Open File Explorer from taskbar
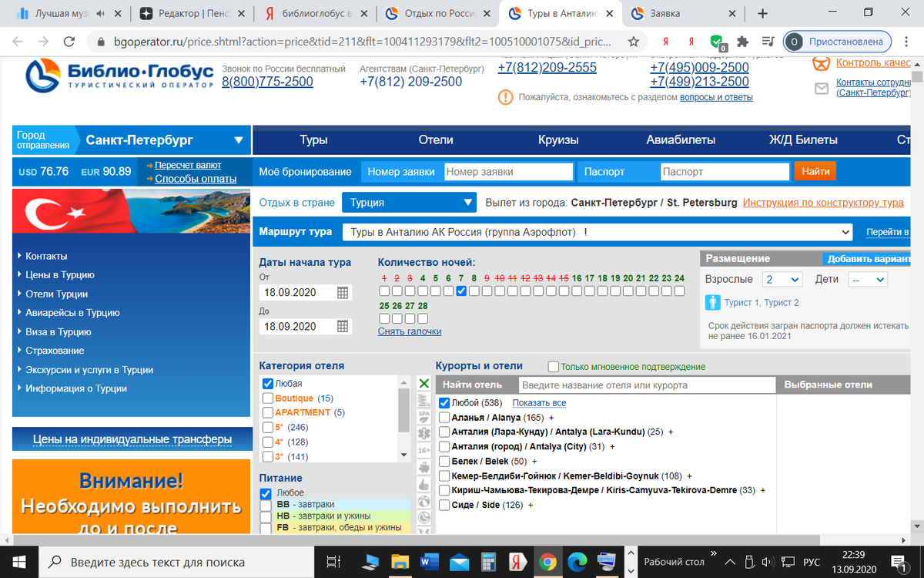The image size is (924, 578). [x=399, y=562]
